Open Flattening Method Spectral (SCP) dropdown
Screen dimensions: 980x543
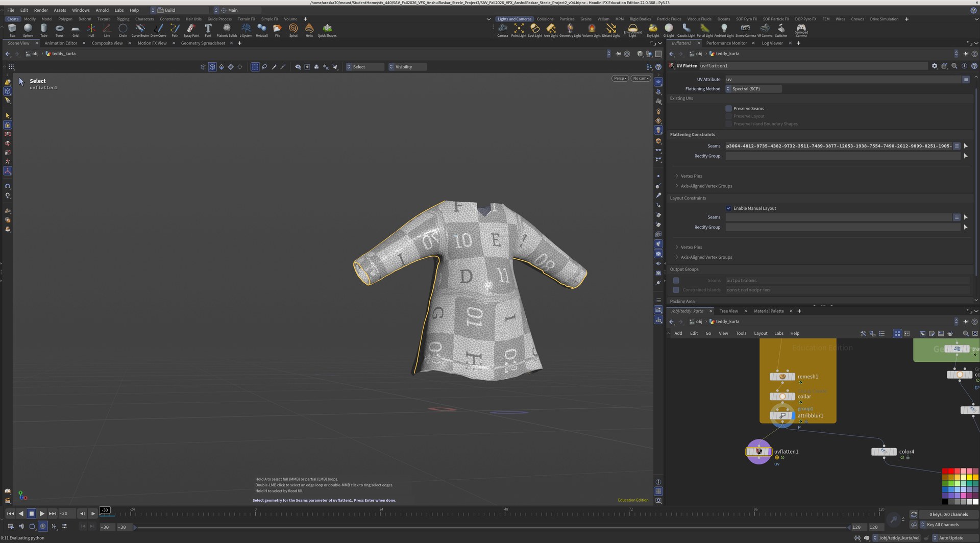[753, 89]
